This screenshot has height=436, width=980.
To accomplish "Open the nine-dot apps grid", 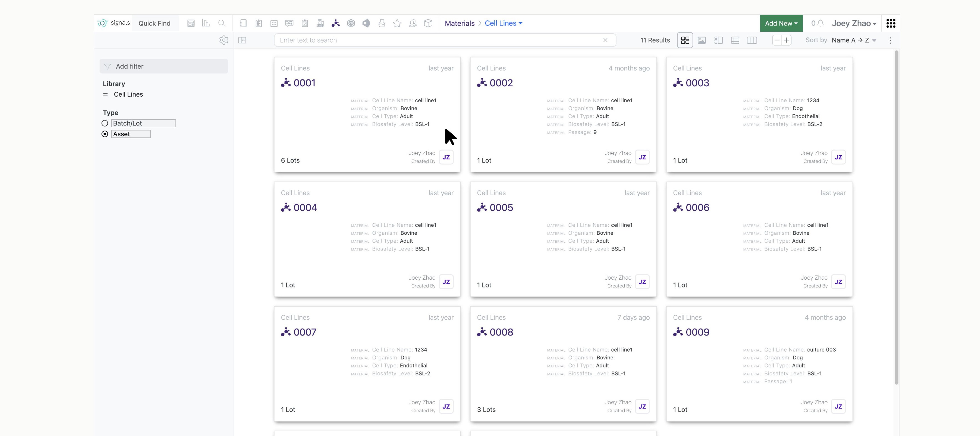I will [891, 23].
